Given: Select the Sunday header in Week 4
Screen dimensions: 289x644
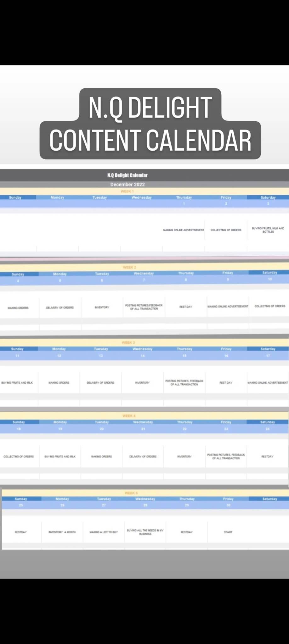Looking at the screenshot, I should (x=19, y=422).
